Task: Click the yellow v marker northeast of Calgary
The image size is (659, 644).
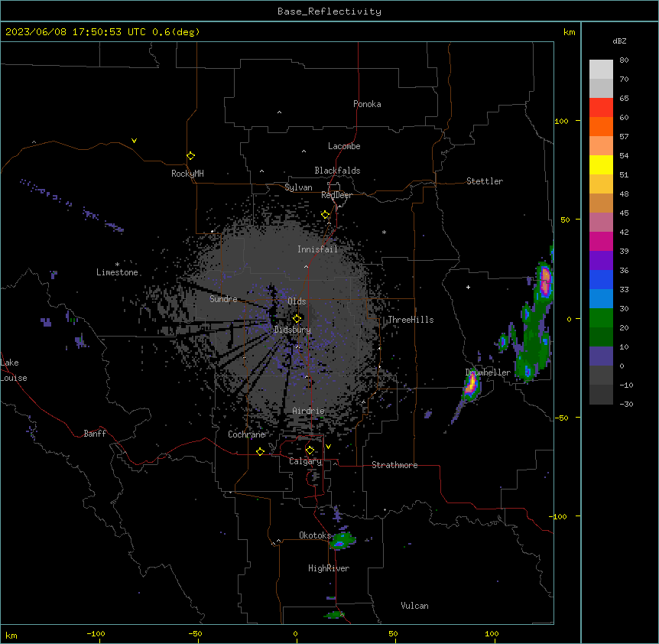Action: point(328,447)
